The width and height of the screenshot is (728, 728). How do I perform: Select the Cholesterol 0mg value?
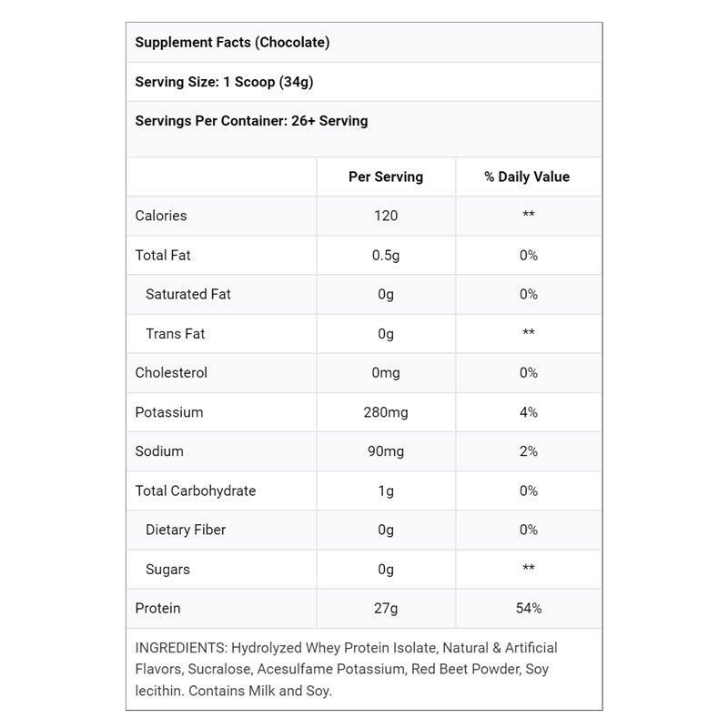click(386, 373)
